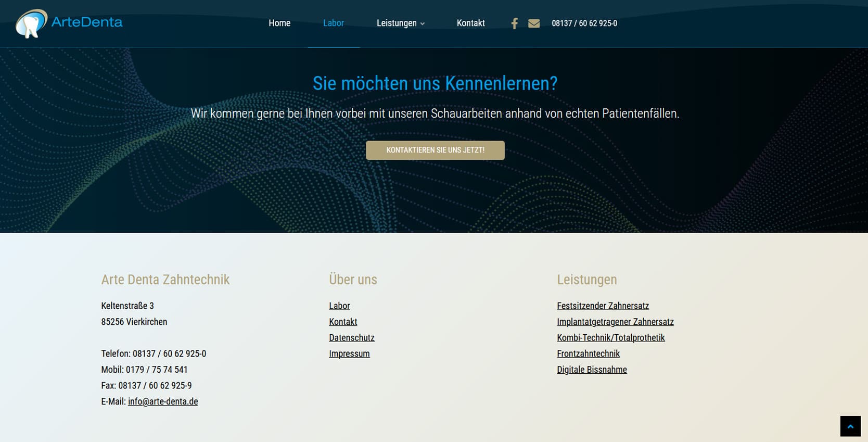This screenshot has width=868, height=442.
Task: Go to Digitale Bissnahme page
Action: coord(592,370)
